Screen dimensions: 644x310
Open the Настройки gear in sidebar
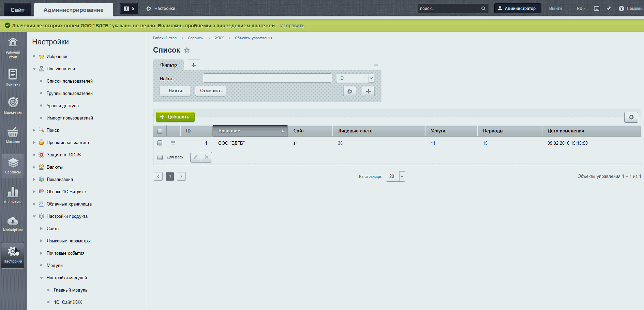click(13, 255)
